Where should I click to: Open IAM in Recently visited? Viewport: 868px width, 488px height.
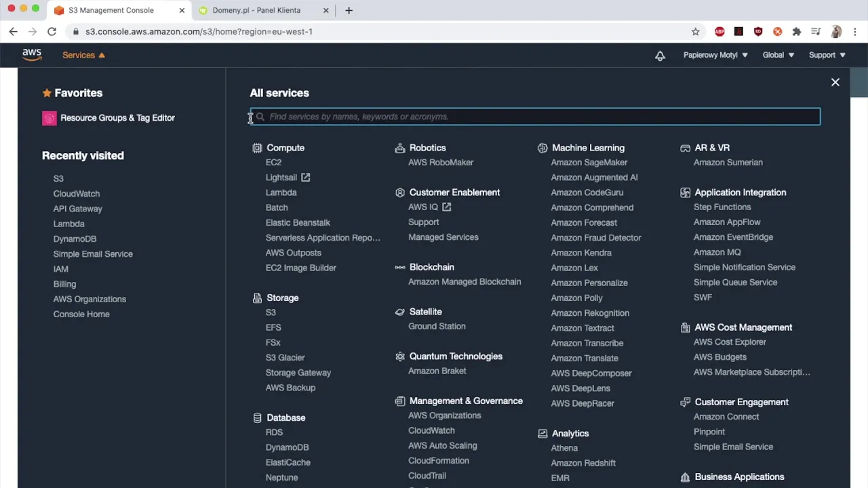(x=61, y=269)
